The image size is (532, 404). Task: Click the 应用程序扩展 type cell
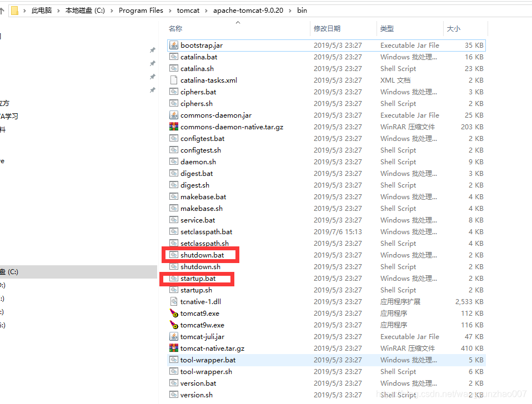tap(400, 302)
